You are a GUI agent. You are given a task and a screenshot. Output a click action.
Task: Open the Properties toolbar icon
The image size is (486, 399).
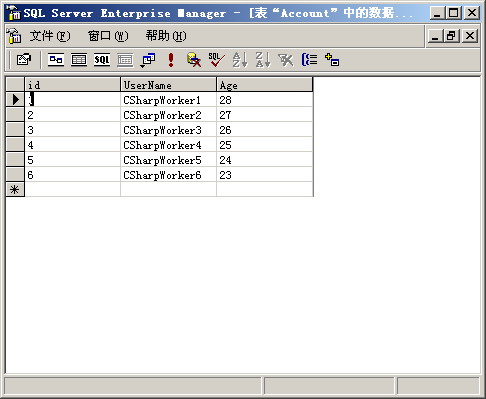click(x=24, y=60)
